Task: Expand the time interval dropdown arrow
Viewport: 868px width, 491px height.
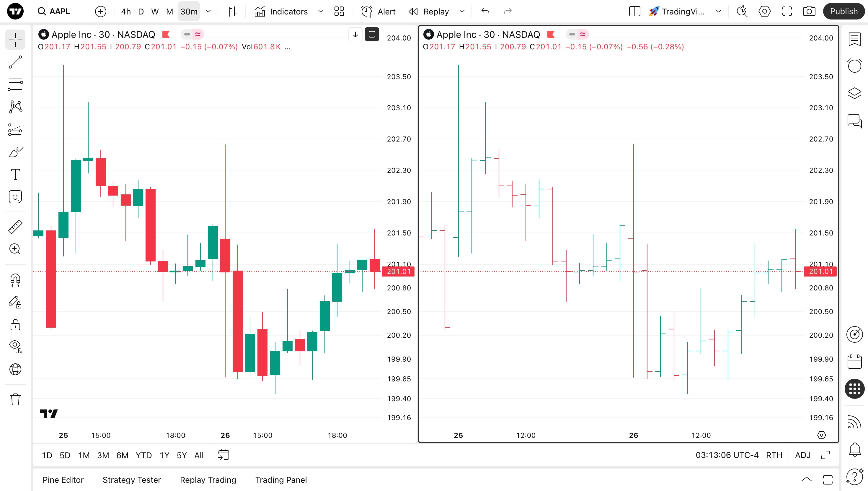Action: pos(208,12)
